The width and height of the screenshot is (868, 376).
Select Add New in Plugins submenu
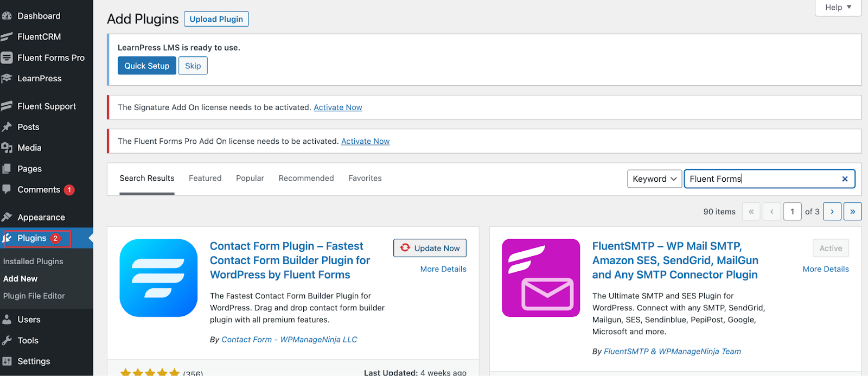[21, 279]
